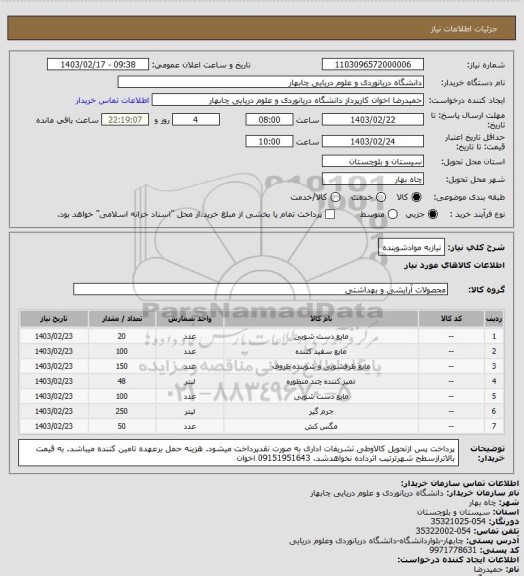Click the delivery province field سیستان و بلوچستان
Viewport: 524px width, 576px height.
click(x=373, y=161)
